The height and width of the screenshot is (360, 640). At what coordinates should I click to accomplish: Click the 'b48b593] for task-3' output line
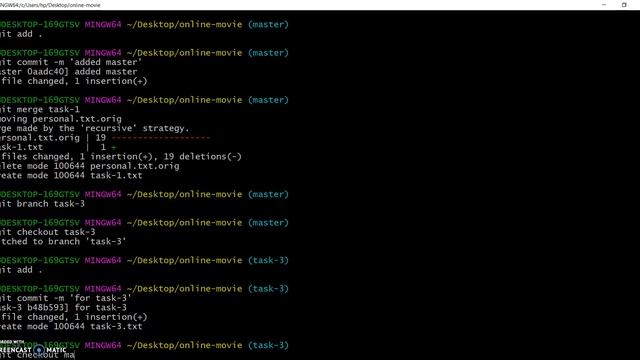[63, 308]
